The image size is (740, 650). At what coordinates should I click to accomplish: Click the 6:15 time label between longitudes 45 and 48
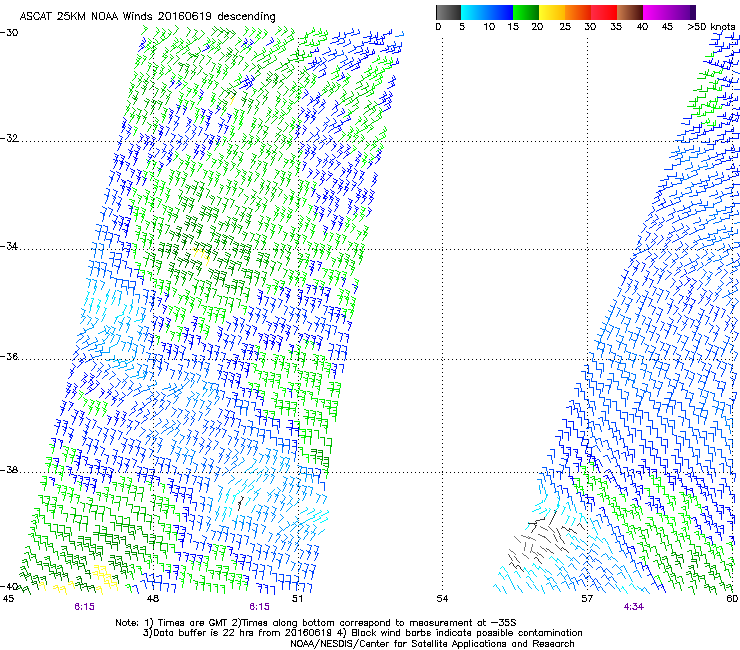[84, 607]
